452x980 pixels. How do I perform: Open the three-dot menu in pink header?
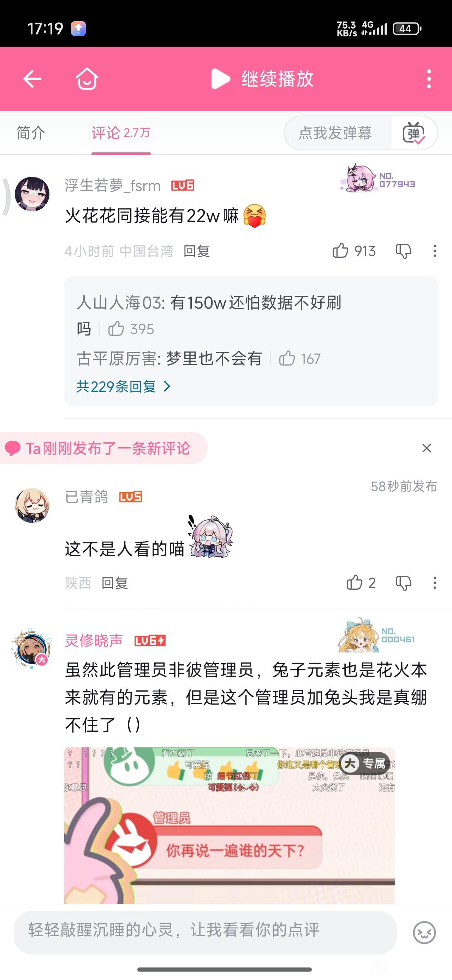pos(429,79)
